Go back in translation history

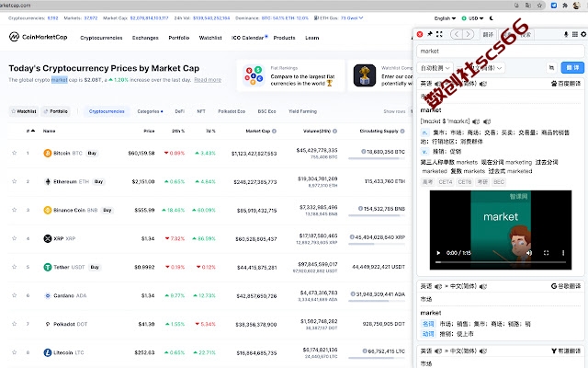tap(457, 34)
